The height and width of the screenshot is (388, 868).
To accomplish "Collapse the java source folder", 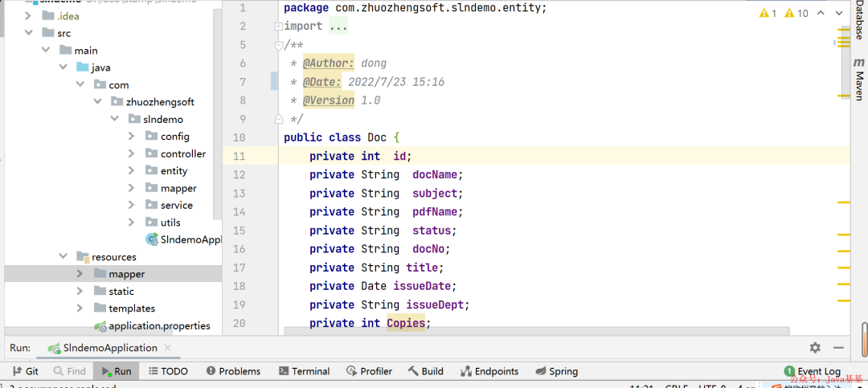I will 63,67.
